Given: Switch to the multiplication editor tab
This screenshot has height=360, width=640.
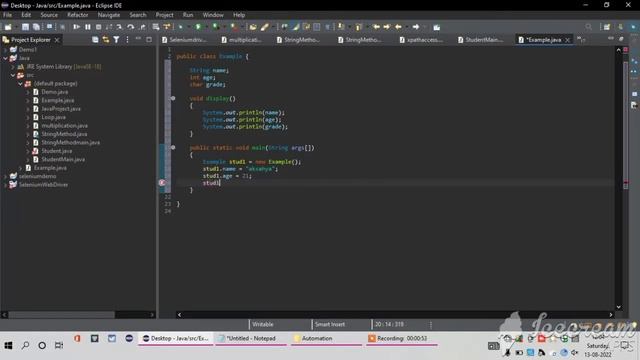Looking at the screenshot, I should coord(242,40).
